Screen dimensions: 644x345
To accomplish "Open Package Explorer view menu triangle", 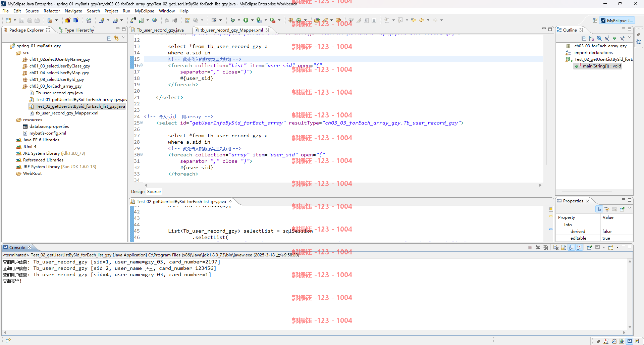I will click(124, 37).
